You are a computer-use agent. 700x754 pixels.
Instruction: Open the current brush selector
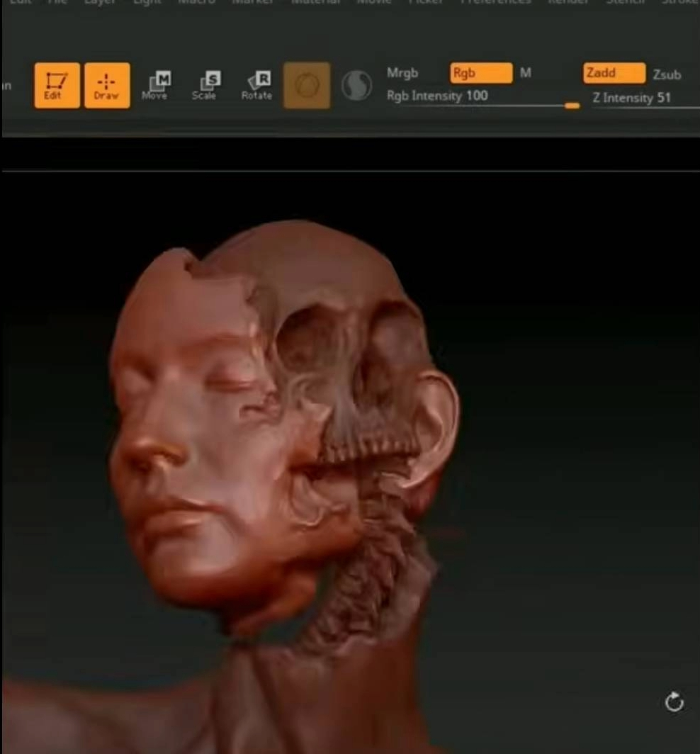(x=306, y=85)
